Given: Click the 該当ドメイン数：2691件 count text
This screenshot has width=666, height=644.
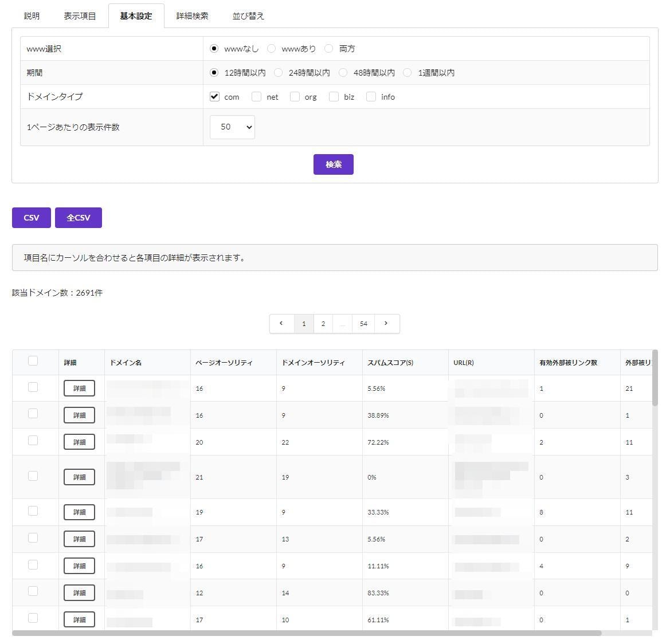Looking at the screenshot, I should pyautogui.click(x=57, y=293).
